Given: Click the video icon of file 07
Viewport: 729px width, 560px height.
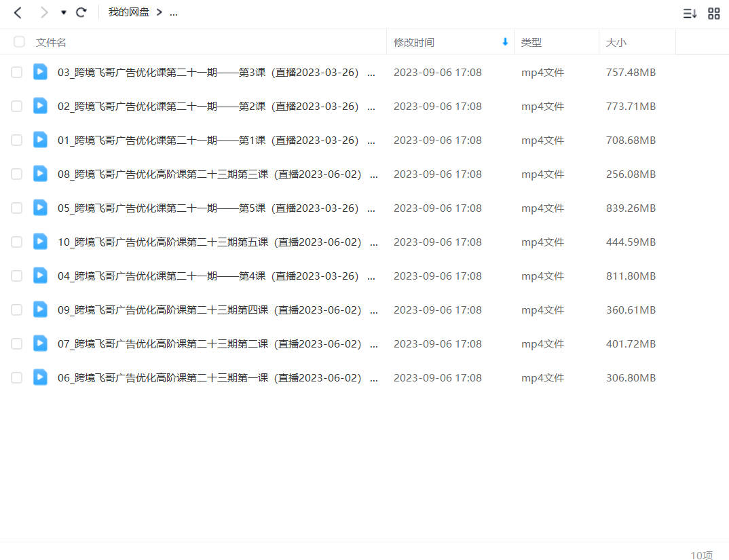Looking at the screenshot, I should pyautogui.click(x=40, y=343).
